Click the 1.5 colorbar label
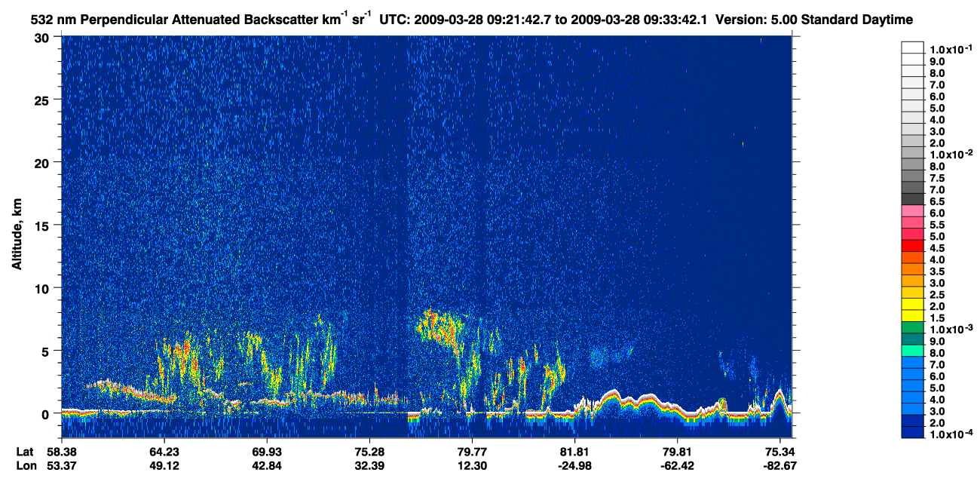The height and width of the screenshot is (503, 980). click(937, 318)
